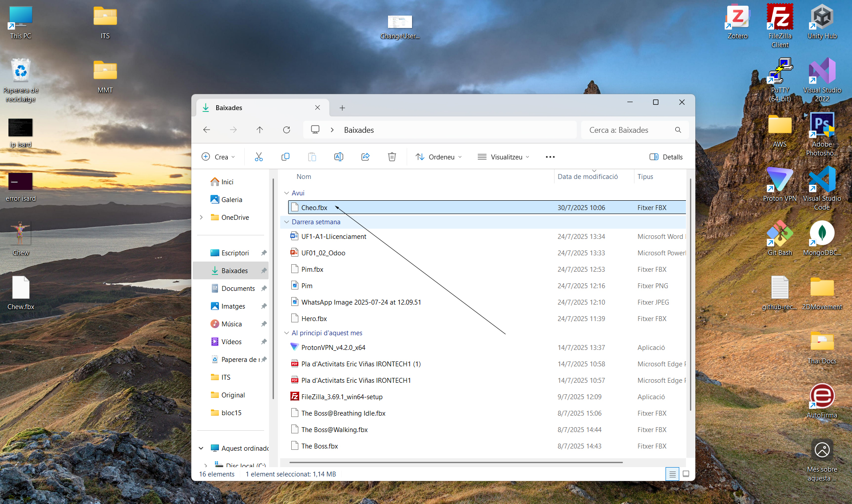Select Documents in the navigation pane
852x504 pixels.
238,288
